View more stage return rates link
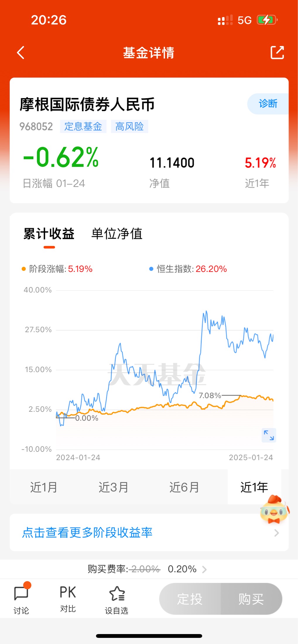Image resolution: width=298 pixels, height=644 pixels. click(87, 533)
